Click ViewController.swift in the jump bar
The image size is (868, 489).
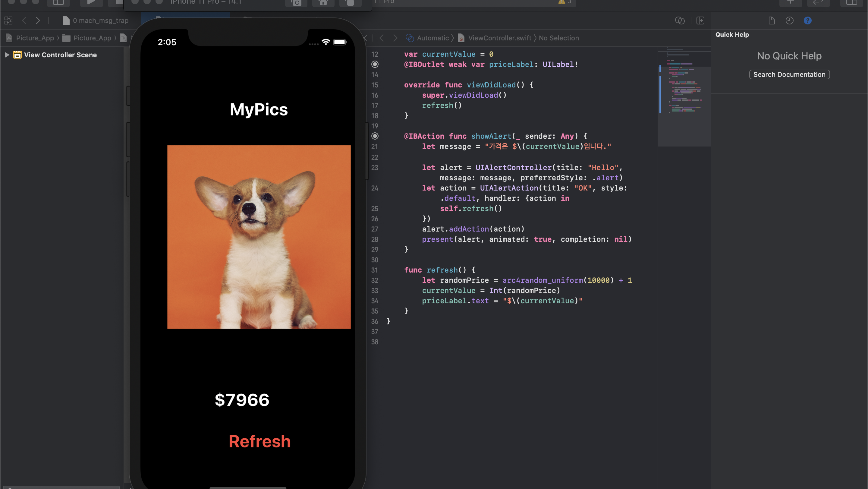tap(499, 38)
